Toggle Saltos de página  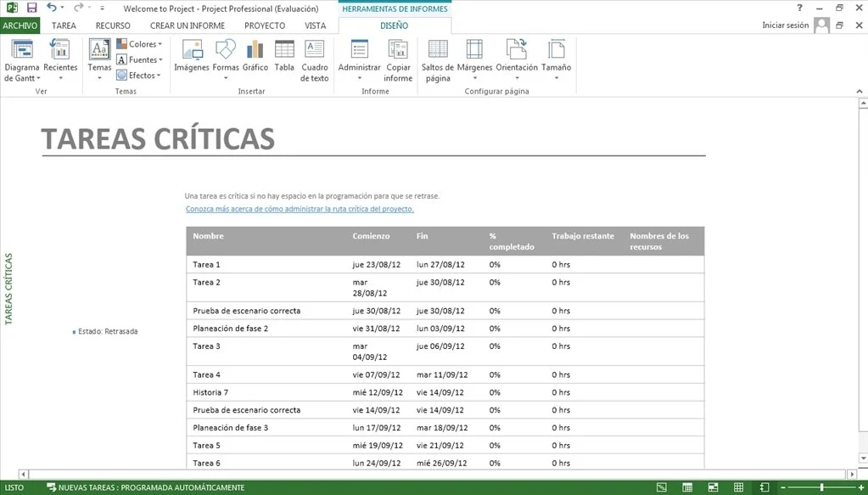437,61
